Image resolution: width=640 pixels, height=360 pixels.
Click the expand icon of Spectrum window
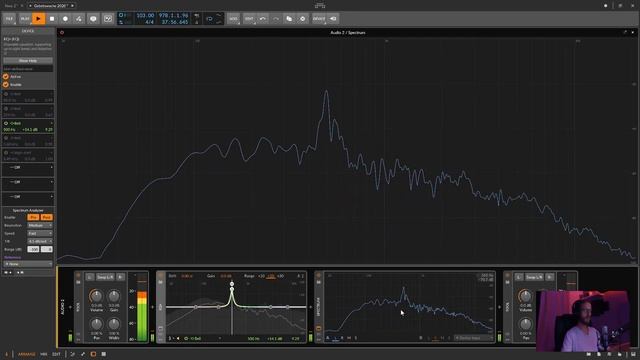click(625, 32)
